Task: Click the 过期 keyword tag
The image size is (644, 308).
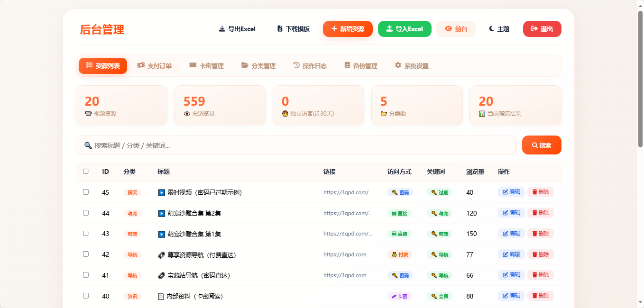Action: coord(440,192)
